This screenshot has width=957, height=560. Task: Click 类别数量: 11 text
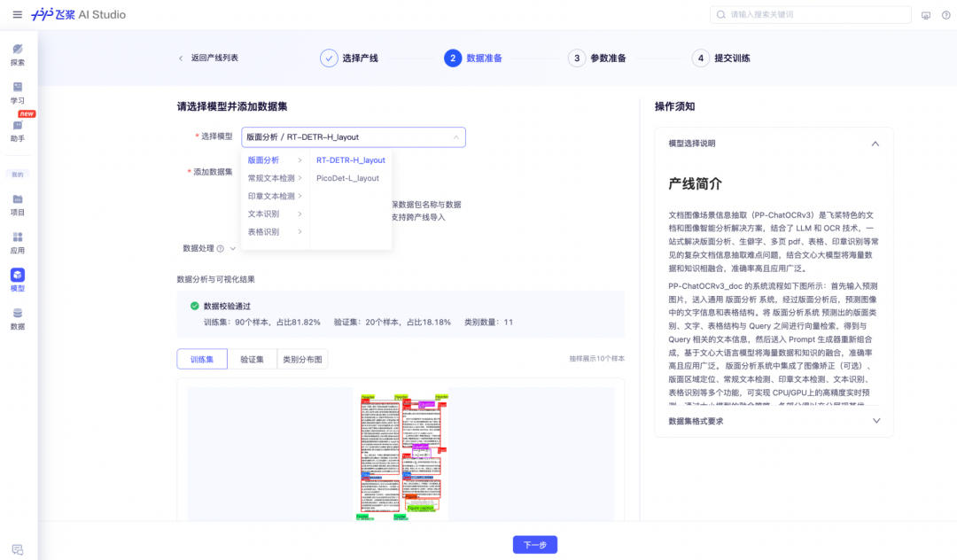489,323
